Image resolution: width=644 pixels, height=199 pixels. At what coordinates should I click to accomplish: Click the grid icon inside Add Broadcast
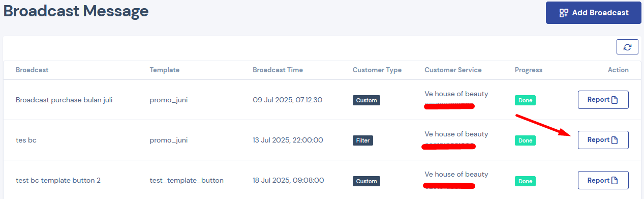(x=563, y=13)
